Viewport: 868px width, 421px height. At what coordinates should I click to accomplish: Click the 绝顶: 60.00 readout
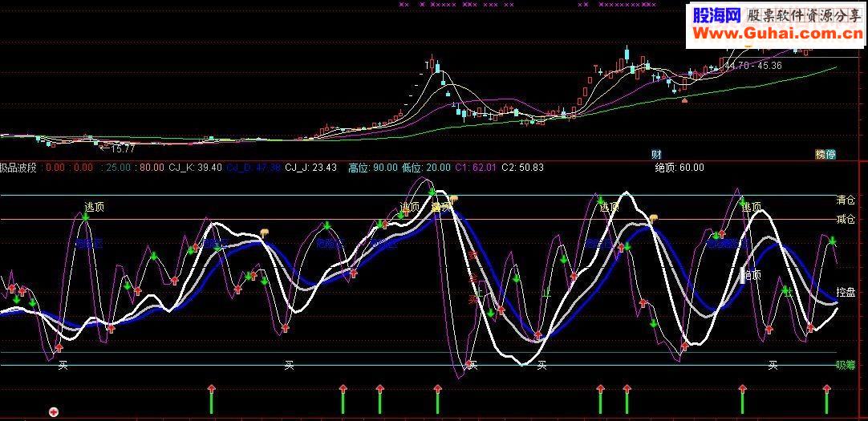click(679, 168)
